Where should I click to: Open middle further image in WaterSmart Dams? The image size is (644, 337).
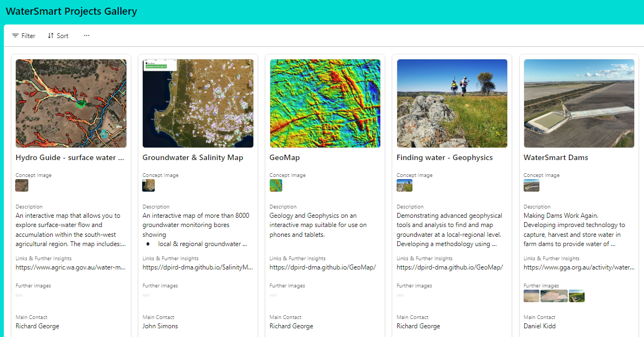pyautogui.click(x=554, y=296)
